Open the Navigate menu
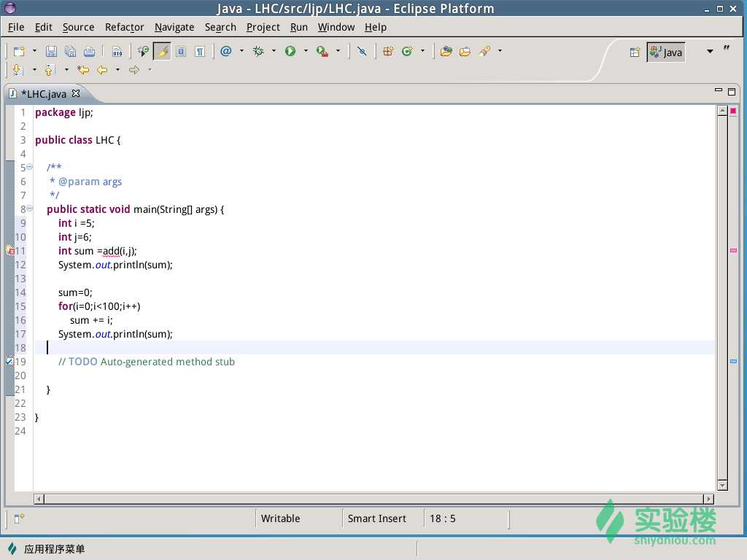Viewport: 747px width, 560px height. click(174, 27)
